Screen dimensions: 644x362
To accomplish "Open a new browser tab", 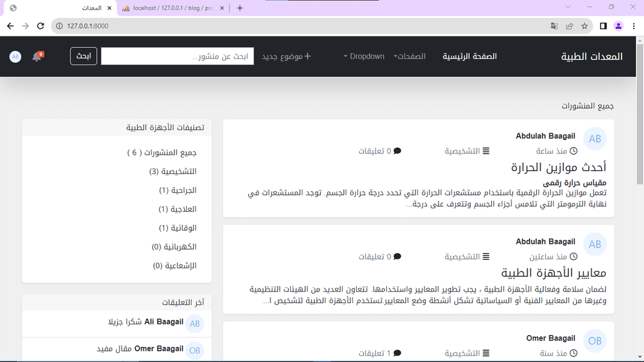I will pyautogui.click(x=240, y=8).
